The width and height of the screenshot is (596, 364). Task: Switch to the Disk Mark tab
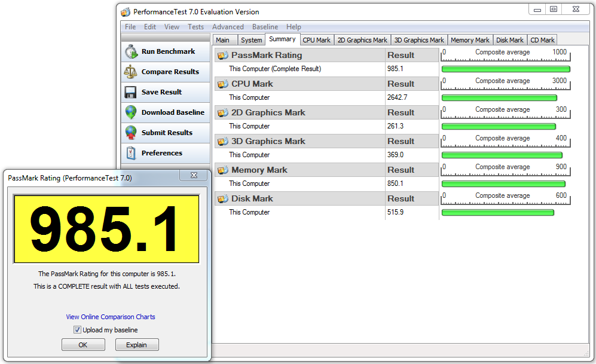[510, 40]
